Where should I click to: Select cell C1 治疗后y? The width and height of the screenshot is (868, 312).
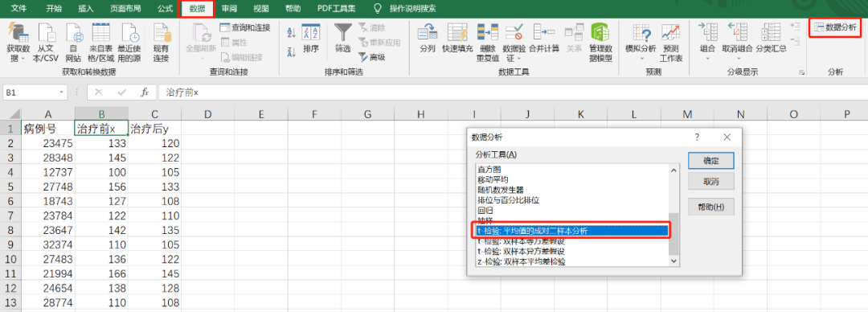(154, 129)
